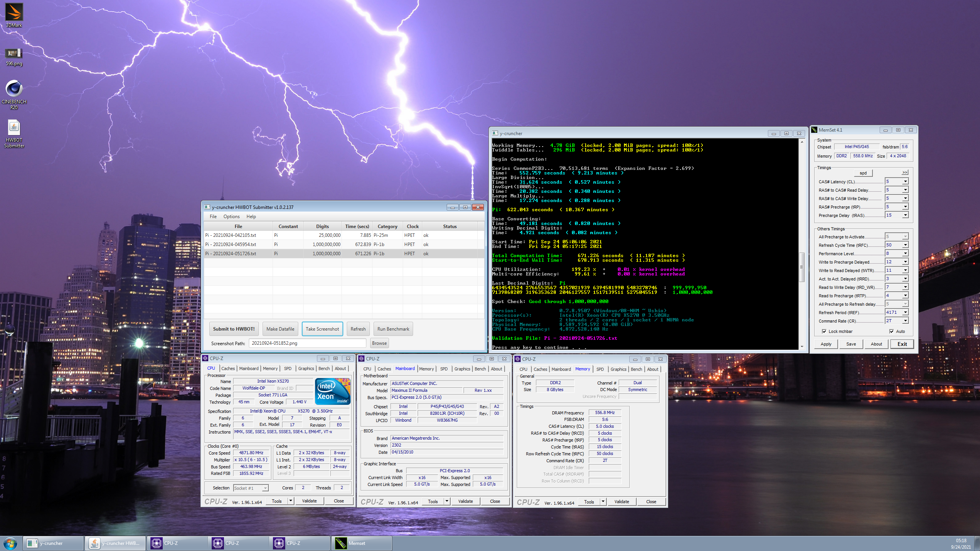Image resolution: width=980 pixels, height=551 pixels.
Task: Click the y-cruncher console title bar icon
Action: pyautogui.click(x=495, y=134)
